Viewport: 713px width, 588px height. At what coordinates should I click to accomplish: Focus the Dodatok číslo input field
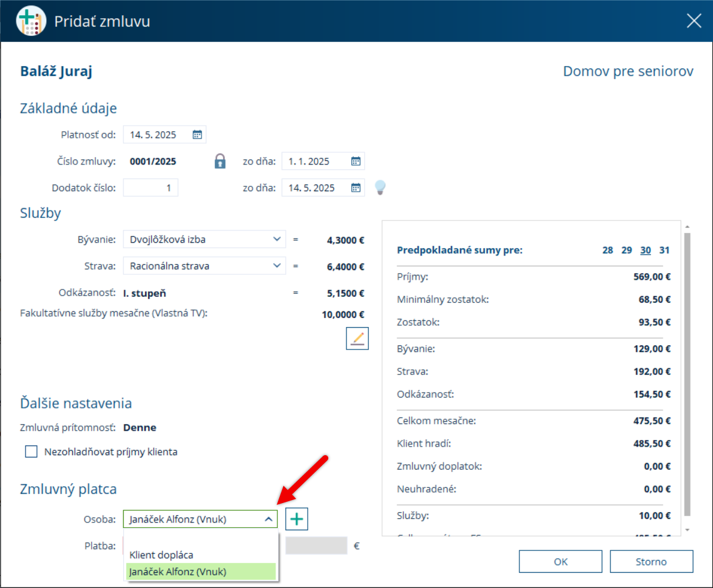point(150,188)
